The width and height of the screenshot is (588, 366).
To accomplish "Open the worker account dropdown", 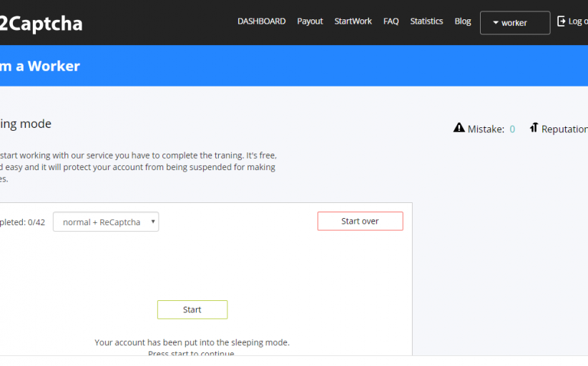I will tap(514, 23).
